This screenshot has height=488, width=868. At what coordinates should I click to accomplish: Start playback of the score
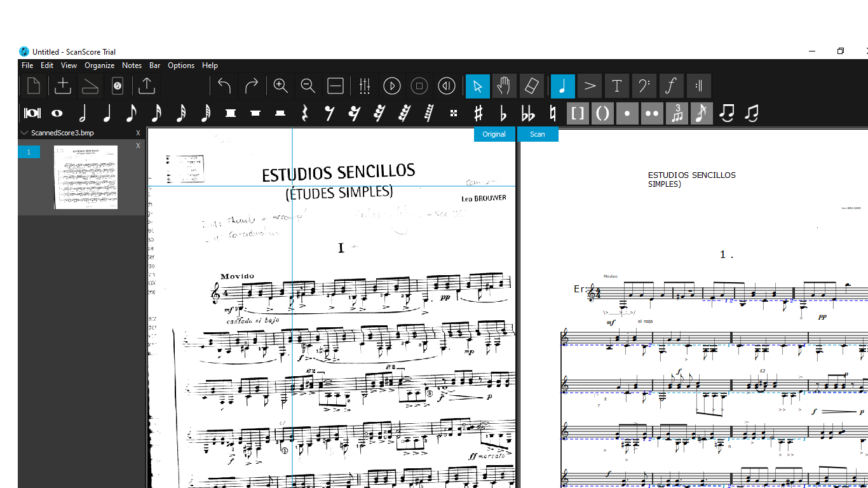(392, 86)
